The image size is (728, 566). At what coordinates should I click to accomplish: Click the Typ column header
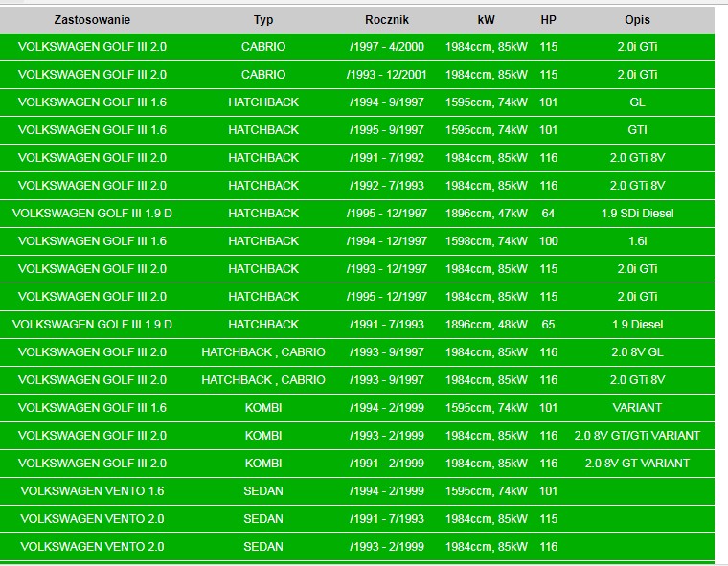[263, 19]
